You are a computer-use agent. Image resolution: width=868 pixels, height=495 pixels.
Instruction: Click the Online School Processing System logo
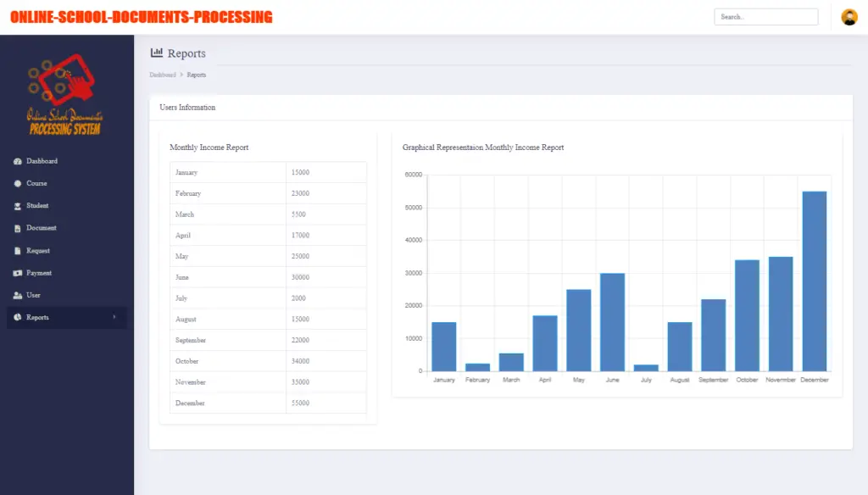pos(65,93)
